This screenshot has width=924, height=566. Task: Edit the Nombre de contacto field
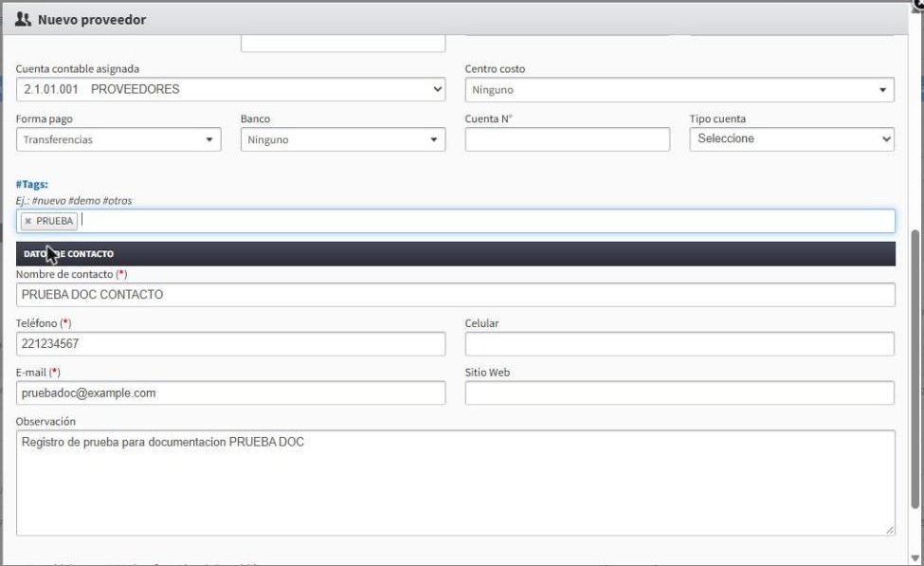(x=456, y=295)
